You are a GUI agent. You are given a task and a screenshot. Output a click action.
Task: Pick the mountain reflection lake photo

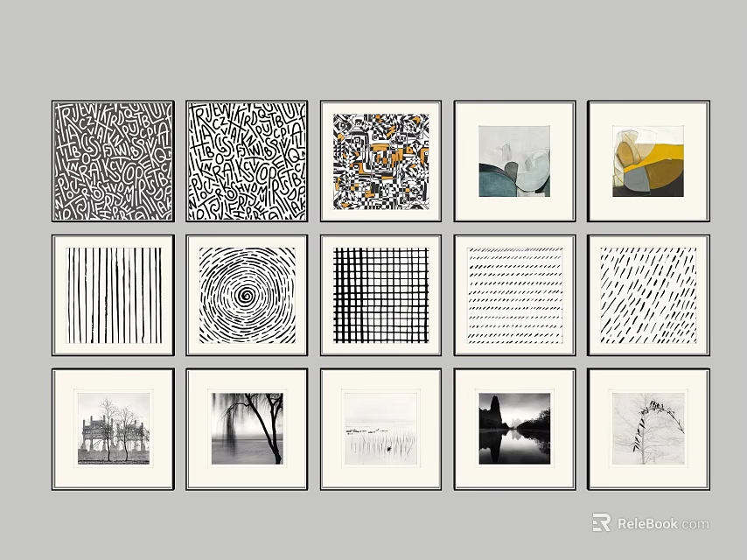tap(514, 429)
